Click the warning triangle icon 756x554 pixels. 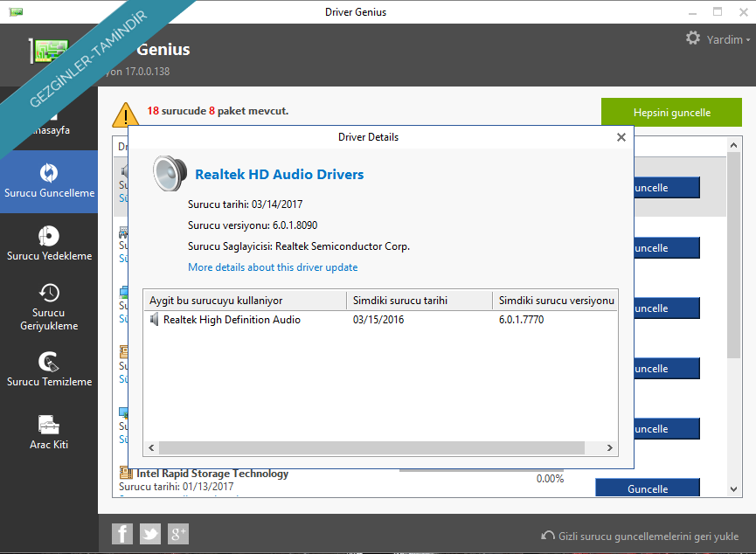tap(125, 114)
